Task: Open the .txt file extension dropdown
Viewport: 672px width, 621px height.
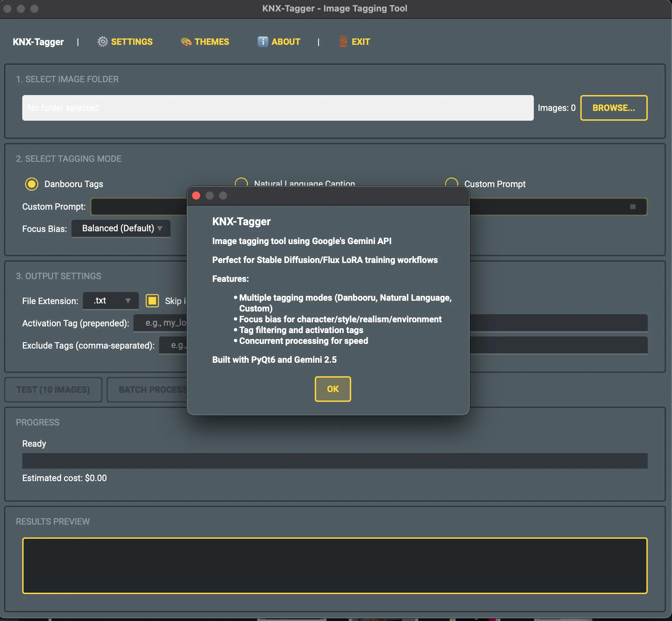Action: pyautogui.click(x=104, y=301)
